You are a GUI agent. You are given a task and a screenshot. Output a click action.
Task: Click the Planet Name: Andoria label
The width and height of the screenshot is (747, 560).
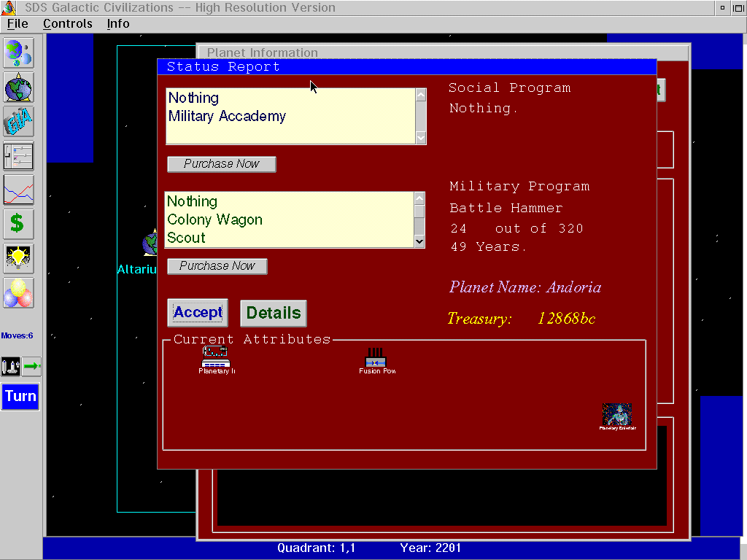click(525, 287)
